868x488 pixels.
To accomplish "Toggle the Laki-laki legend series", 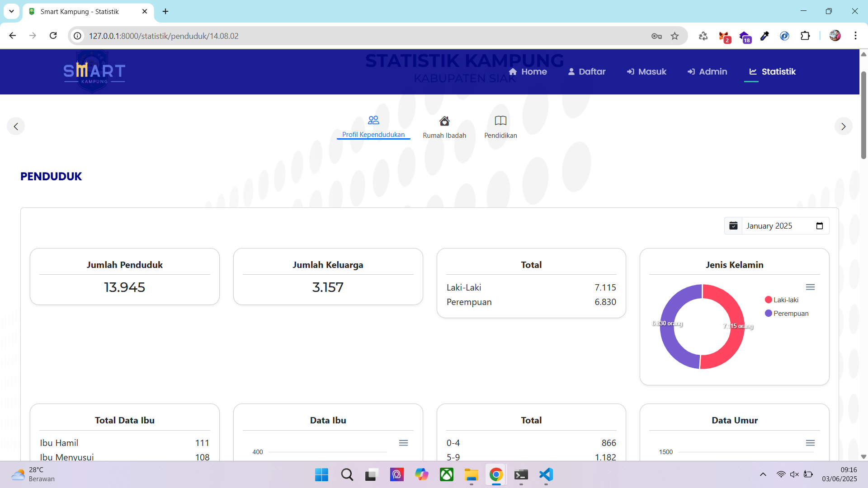I will coord(785,300).
